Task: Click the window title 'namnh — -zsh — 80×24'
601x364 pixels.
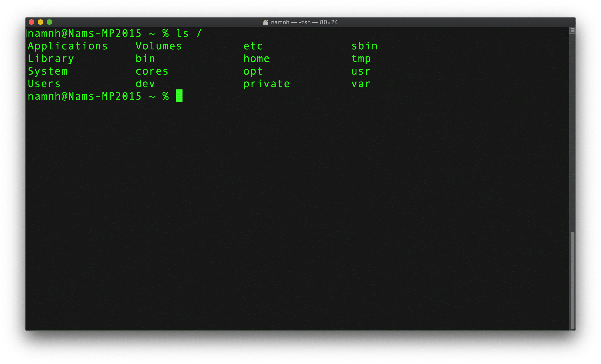Action: (x=304, y=22)
